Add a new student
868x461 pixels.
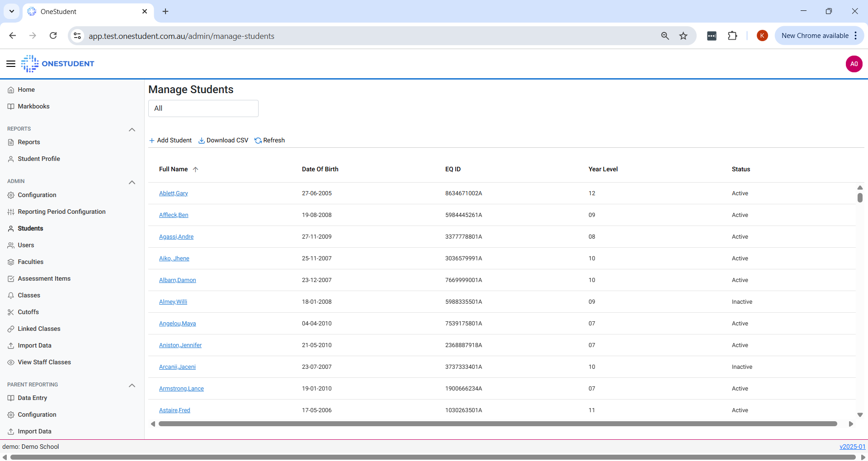pos(170,141)
